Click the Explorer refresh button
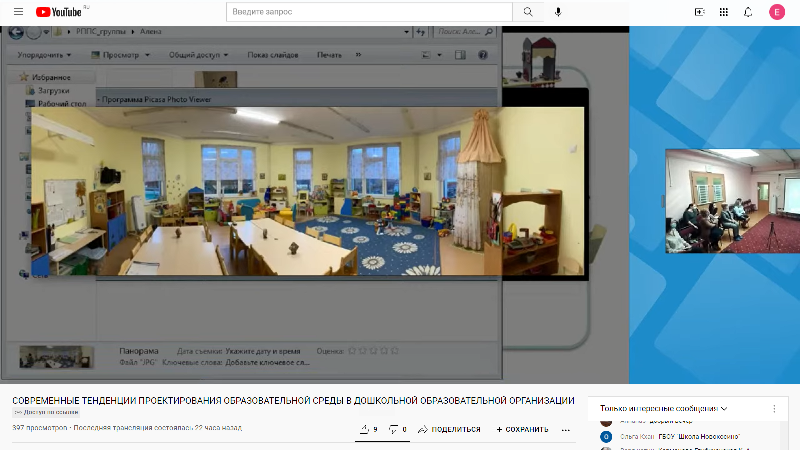 [420, 32]
